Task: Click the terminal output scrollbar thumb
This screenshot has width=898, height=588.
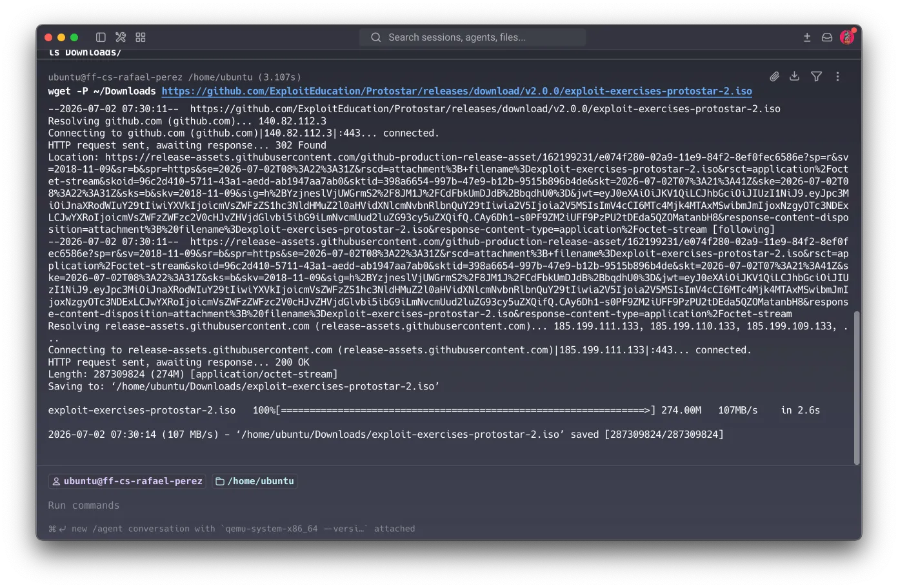Action: (857, 388)
